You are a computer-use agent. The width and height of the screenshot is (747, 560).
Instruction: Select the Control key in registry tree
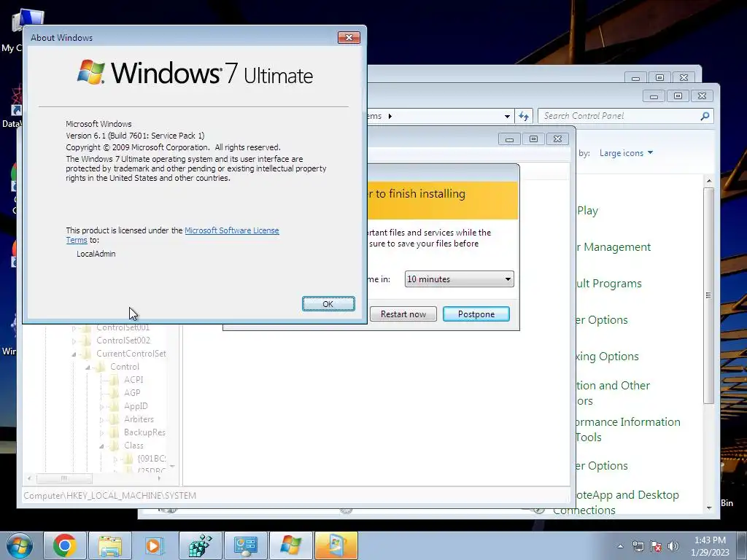(124, 367)
